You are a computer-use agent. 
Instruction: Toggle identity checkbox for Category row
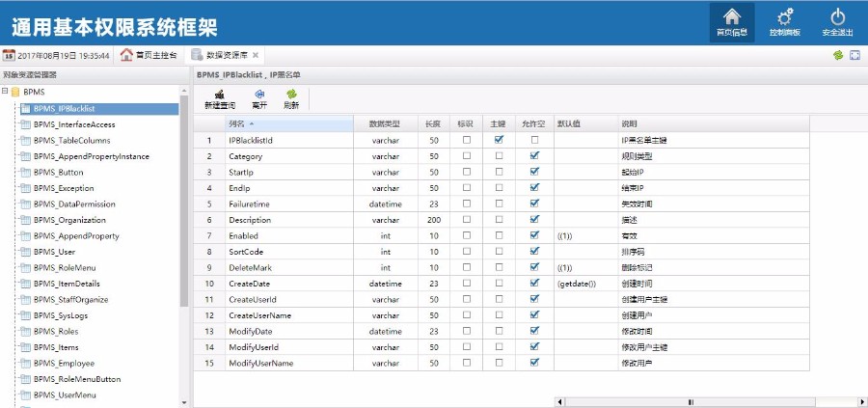coord(467,156)
